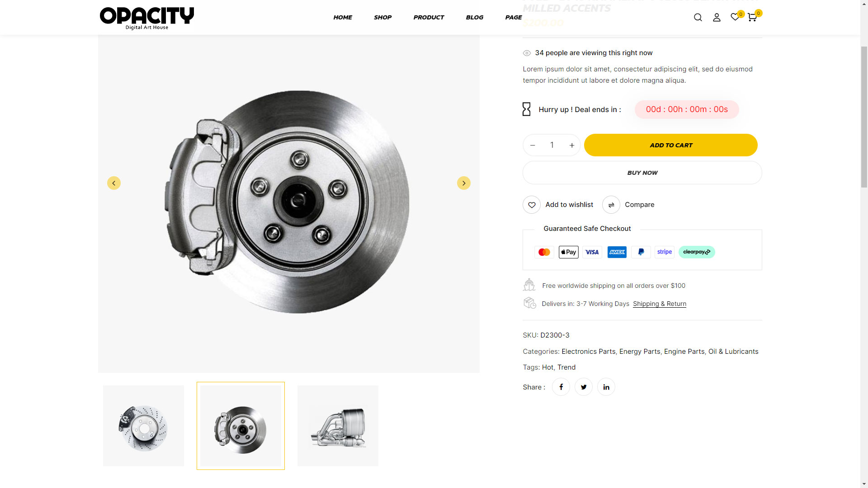Share product on Facebook
The width and height of the screenshot is (868, 488).
(x=561, y=387)
